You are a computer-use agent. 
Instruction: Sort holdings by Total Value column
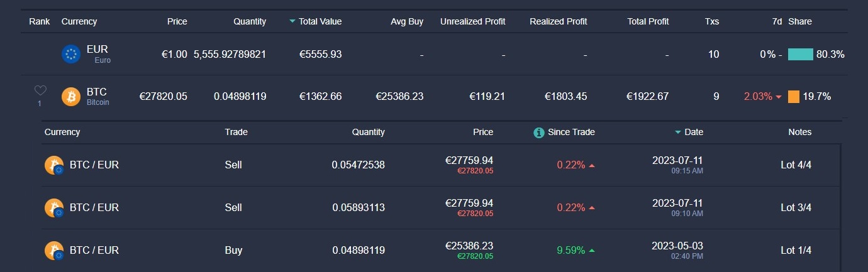320,21
